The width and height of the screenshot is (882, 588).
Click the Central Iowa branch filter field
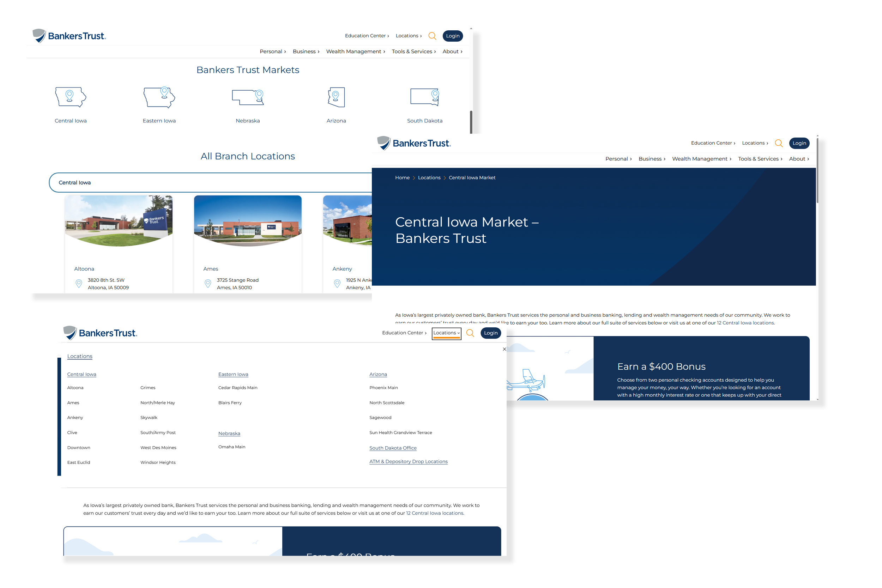click(211, 183)
